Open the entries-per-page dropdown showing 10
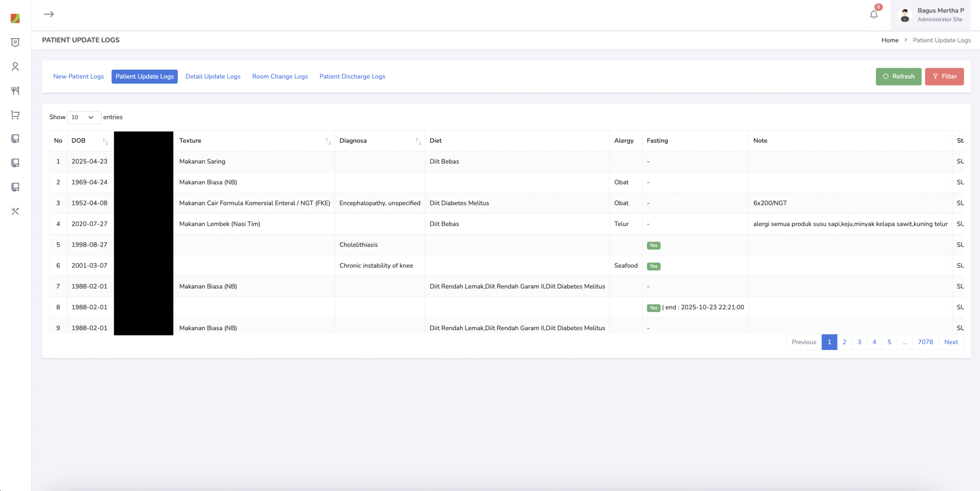Viewport: 980px width, 491px height. tap(84, 117)
